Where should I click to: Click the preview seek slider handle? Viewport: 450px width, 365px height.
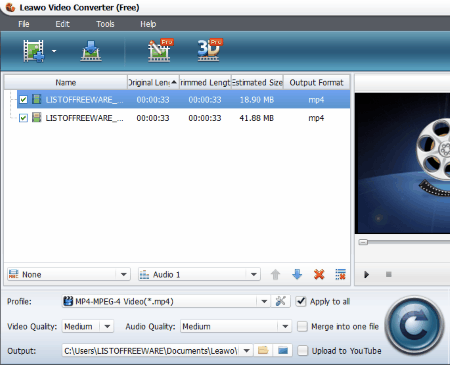point(363,242)
